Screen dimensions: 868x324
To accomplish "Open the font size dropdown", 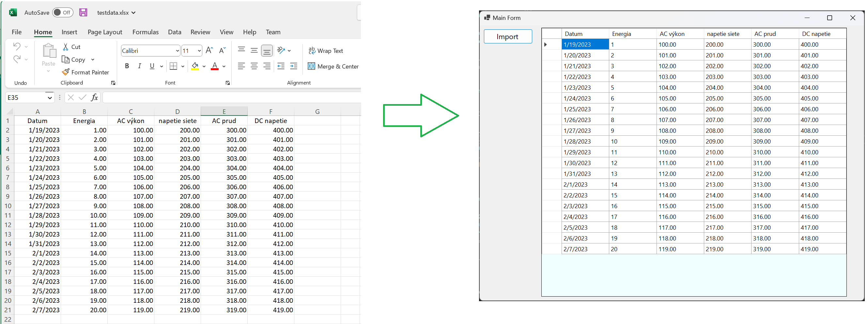I will pyautogui.click(x=199, y=51).
